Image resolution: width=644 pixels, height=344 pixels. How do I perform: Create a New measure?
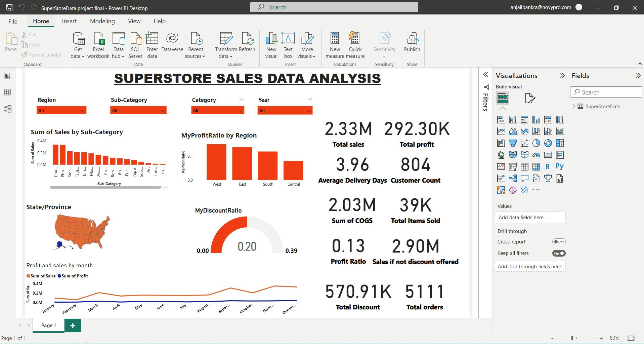click(x=335, y=44)
